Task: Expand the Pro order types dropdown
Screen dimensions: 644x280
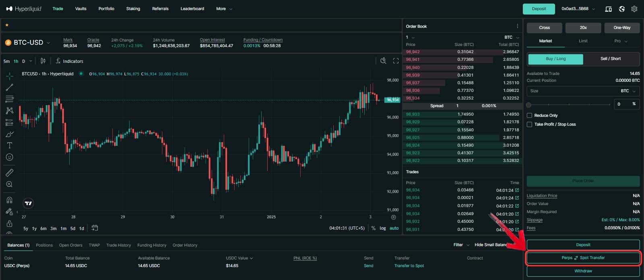Action: [621, 41]
